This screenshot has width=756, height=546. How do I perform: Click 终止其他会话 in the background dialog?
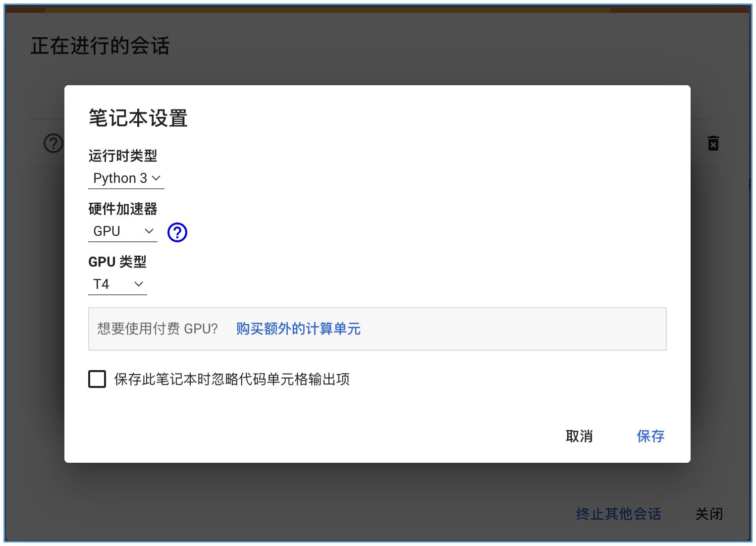[x=618, y=514]
